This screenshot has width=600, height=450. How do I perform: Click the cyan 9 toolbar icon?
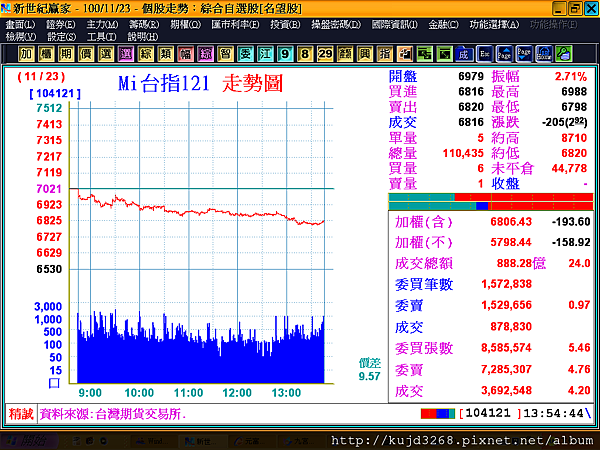coord(285,54)
